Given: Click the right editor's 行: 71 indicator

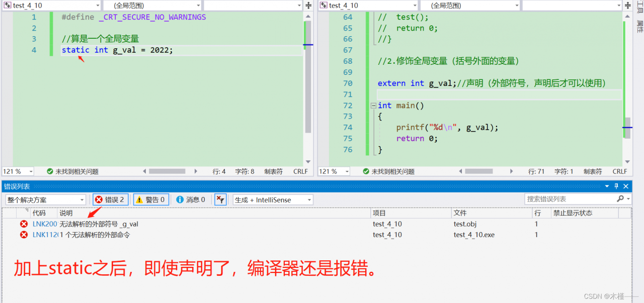Looking at the screenshot, I should coord(537,171).
